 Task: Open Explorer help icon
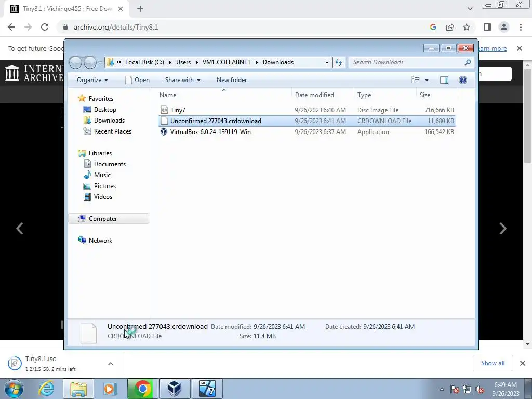[x=463, y=80]
